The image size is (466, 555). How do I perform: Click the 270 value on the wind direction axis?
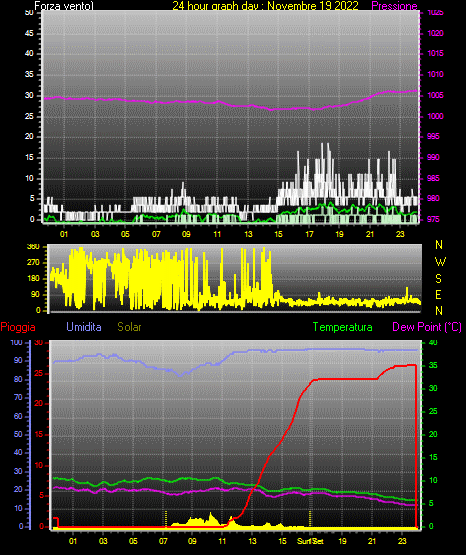[x=33, y=263]
